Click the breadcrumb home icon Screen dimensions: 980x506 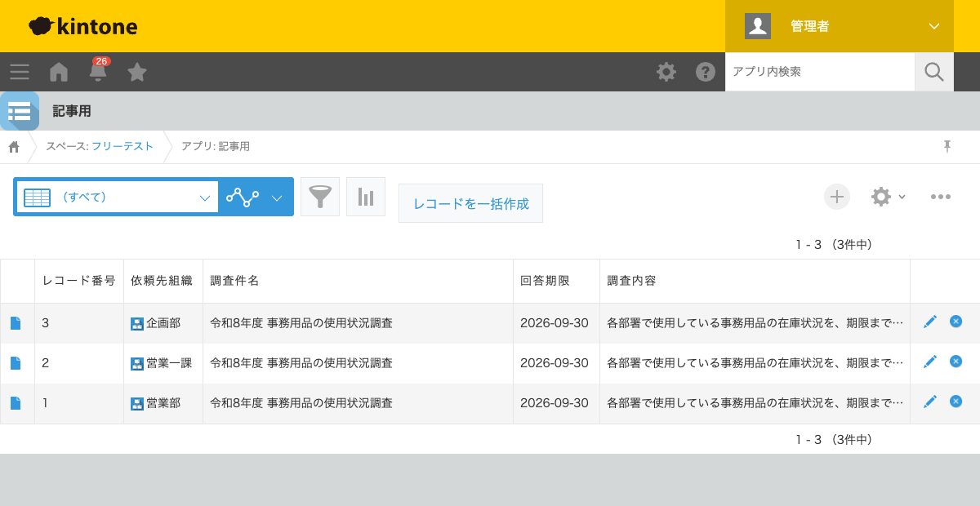(14, 147)
